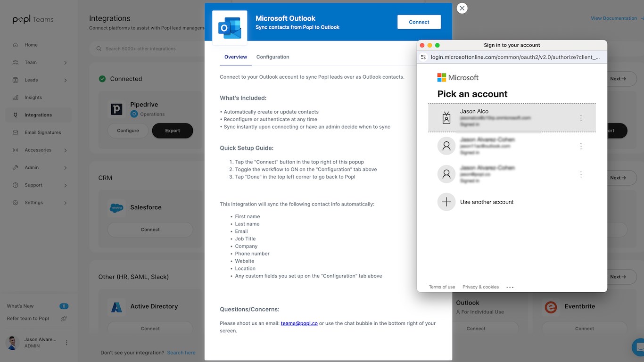644x362 pixels.
Task: Click the Admin wrench icon
Action: [16, 167]
